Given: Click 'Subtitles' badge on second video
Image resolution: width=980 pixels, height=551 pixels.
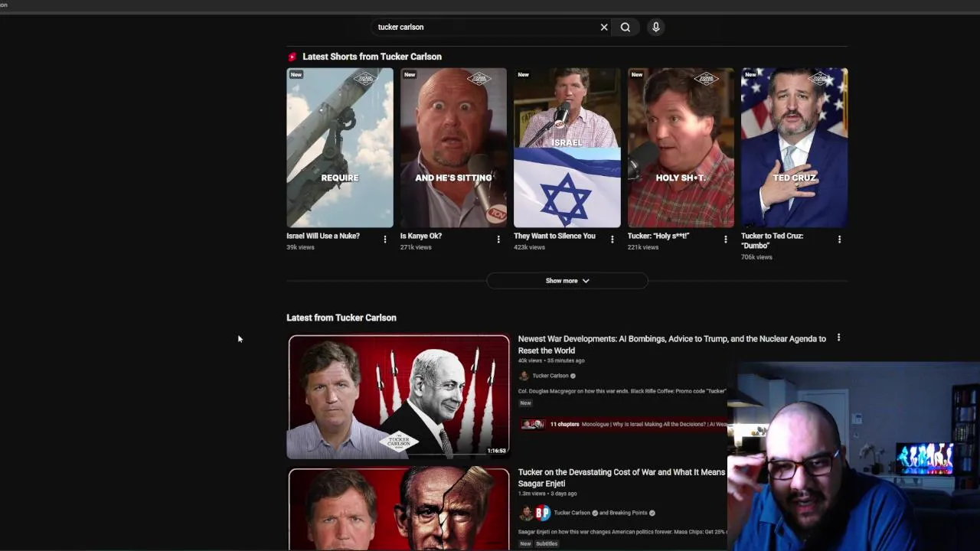Looking at the screenshot, I should pos(547,543).
